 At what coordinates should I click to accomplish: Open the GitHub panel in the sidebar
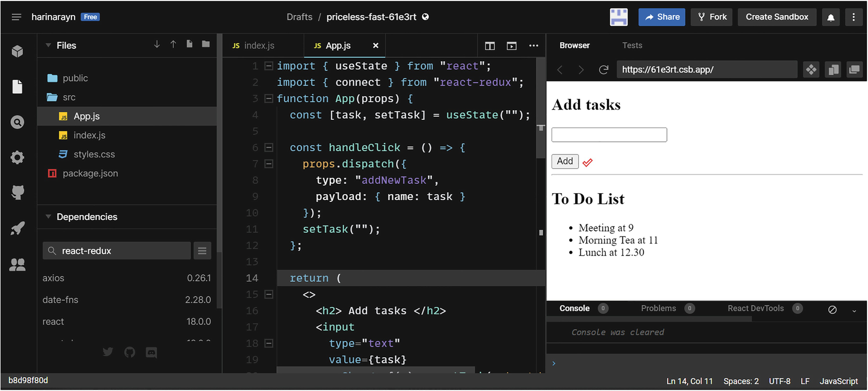(18, 192)
